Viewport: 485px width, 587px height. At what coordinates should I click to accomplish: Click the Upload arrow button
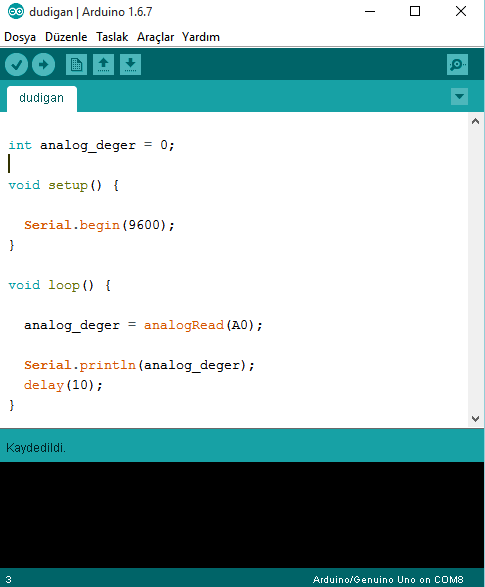(43, 65)
